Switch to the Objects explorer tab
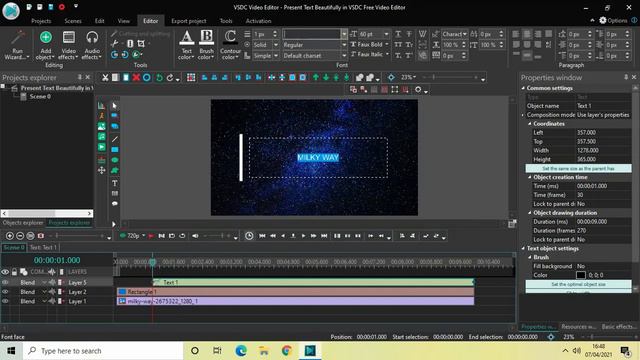The width and height of the screenshot is (640, 360). (x=23, y=223)
